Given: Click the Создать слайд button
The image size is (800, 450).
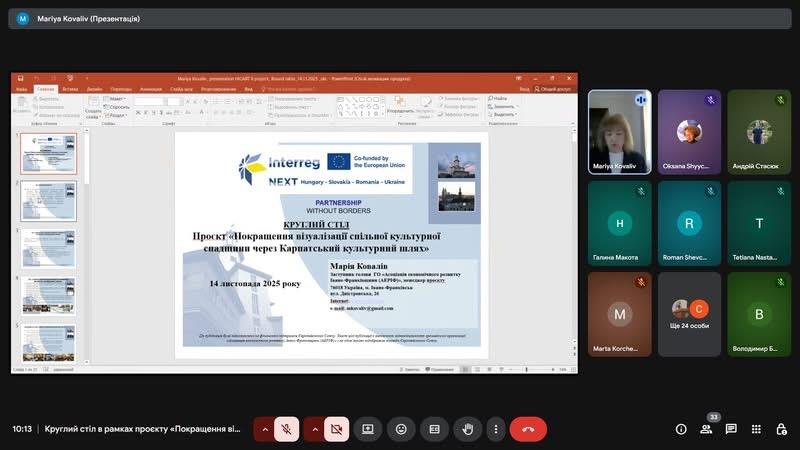Looking at the screenshot, I should click(93, 107).
